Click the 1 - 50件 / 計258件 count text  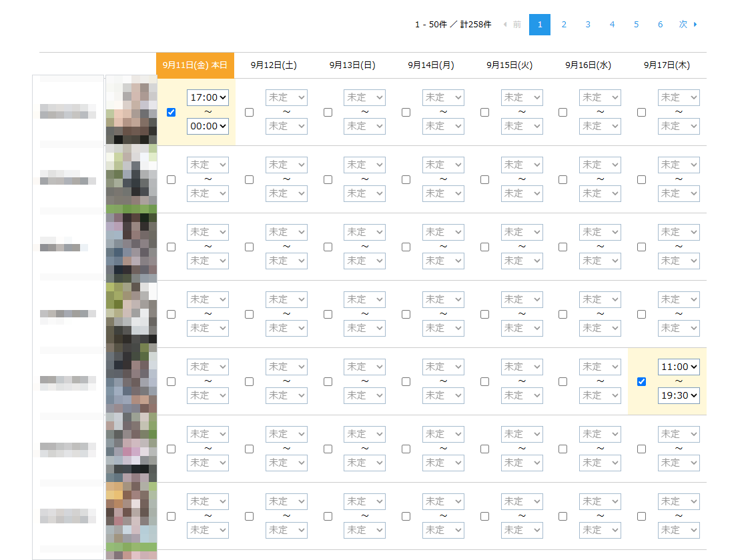pos(453,25)
